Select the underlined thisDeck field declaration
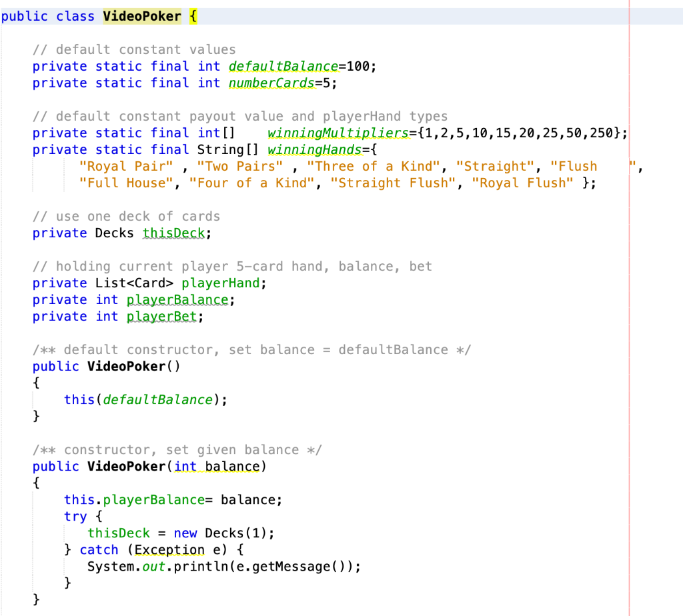 click(173, 233)
